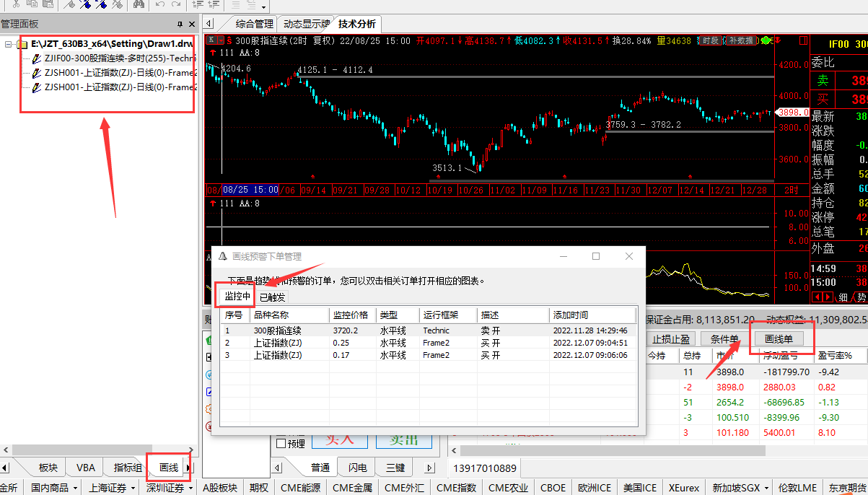This screenshot has height=495, width=868.
Task: Open the 板块 tab in left panel
Action: (48, 468)
